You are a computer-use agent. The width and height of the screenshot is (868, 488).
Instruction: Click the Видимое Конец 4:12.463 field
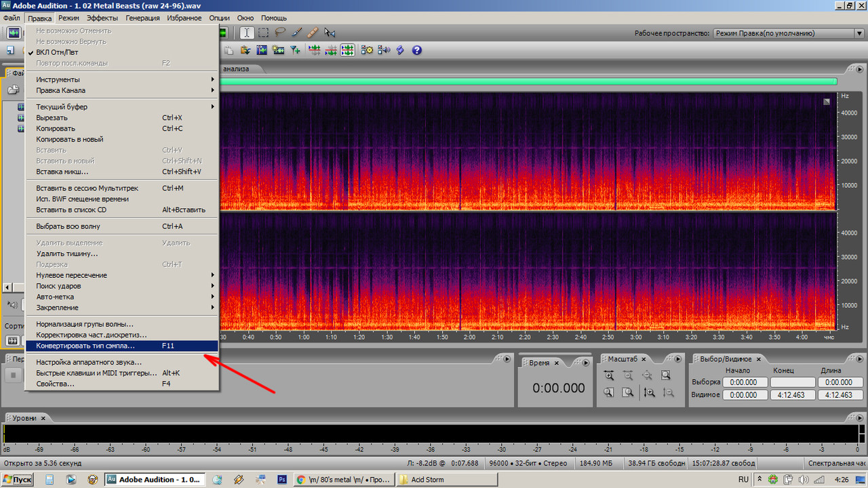click(793, 395)
